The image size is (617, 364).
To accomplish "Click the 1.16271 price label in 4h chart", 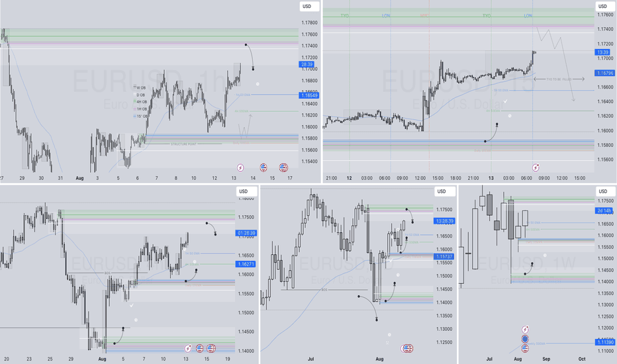I will (x=246, y=264).
